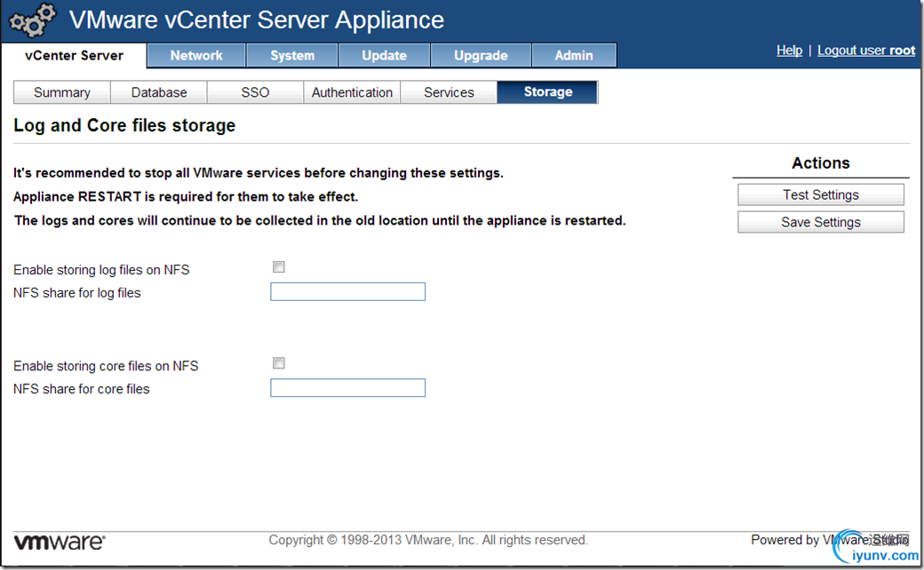Switch to the vCenter Server tab

point(75,55)
